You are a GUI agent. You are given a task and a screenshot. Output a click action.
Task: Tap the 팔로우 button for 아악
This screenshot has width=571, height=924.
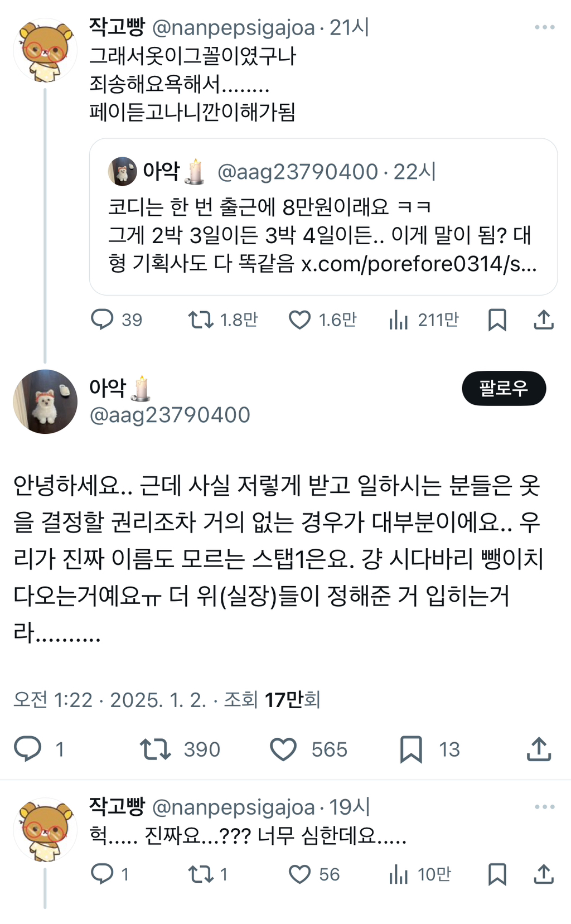click(x=504, y=388)
